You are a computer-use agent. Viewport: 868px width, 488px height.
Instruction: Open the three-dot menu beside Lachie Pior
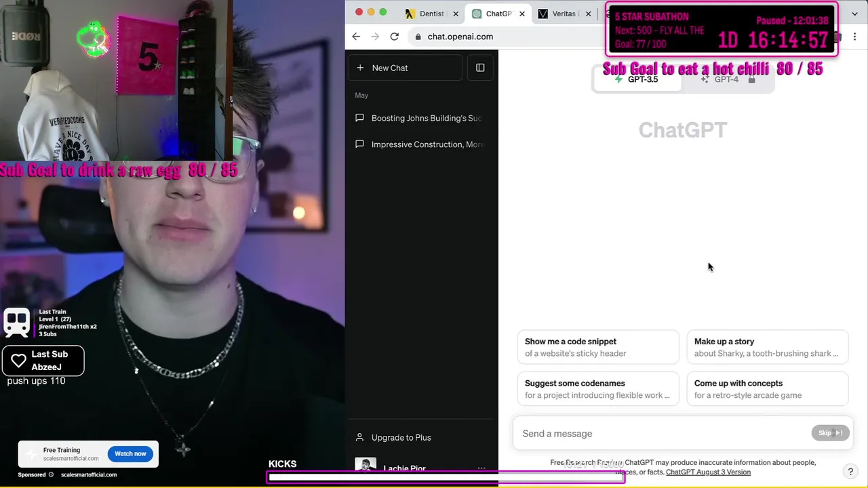[481, 468]
